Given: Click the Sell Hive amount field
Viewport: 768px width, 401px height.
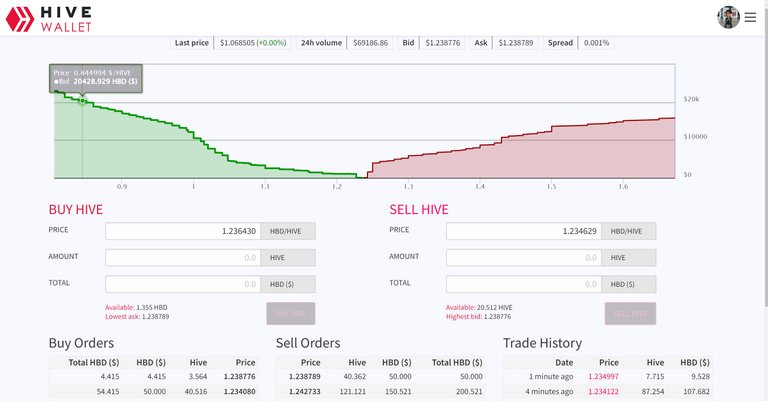Looking at the screenshot, I should (524, 258).
